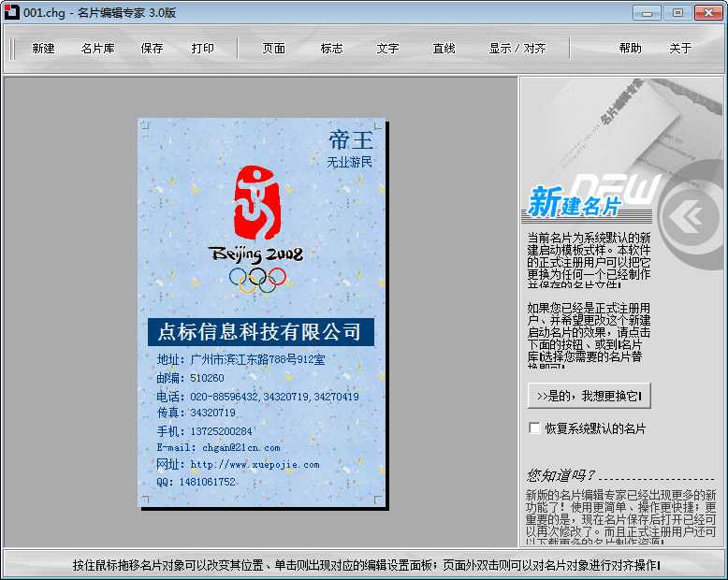Image resolution: width=728 pixels, height=580 pixels.
Task: Click the 网址 website line on card
Action: (x=238, y=465)
